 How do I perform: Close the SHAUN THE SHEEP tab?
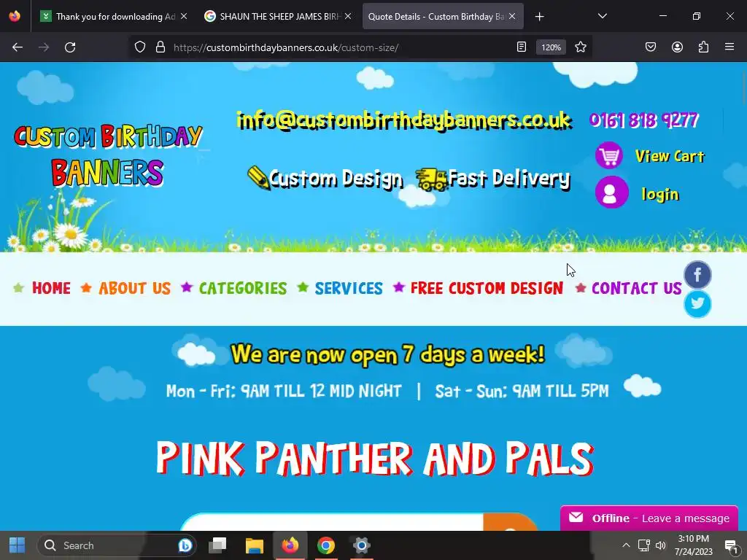348,16
